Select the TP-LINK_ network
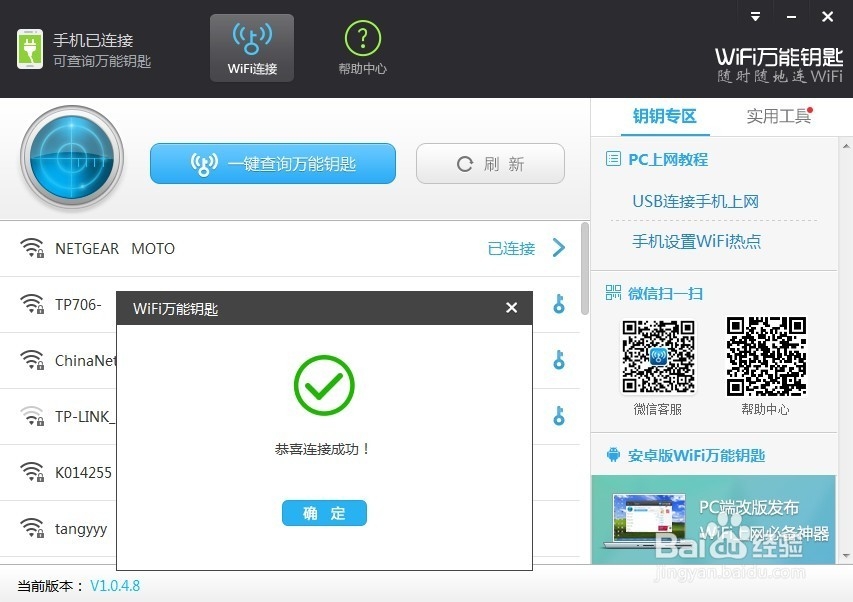This screenshot has width=853, height=602. pyautogui.click(x=84, y=417)
